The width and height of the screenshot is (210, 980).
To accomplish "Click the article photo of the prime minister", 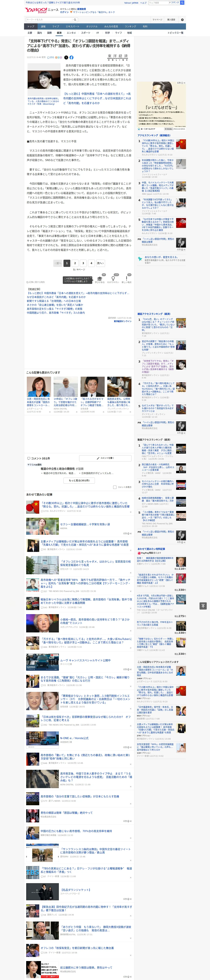I will tap(44, 80).
